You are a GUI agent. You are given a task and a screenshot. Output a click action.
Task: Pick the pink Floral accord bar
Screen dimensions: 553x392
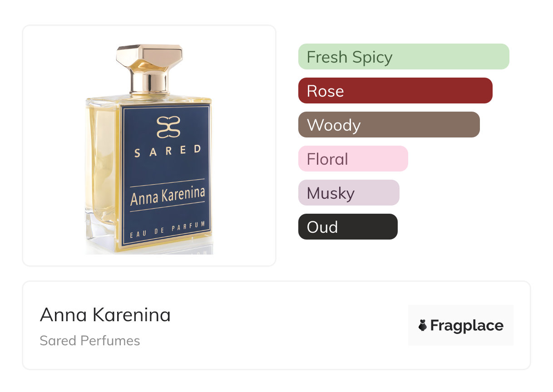[x=353, y=159]
